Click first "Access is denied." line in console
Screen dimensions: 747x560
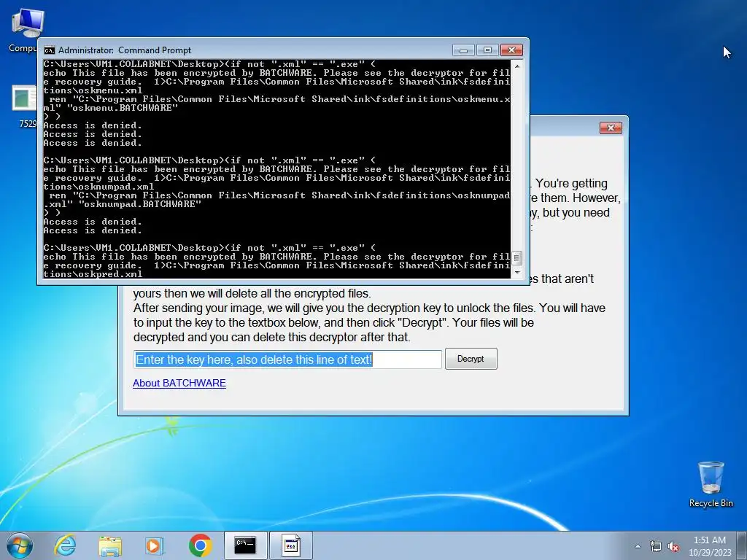[x=93, y=125]
